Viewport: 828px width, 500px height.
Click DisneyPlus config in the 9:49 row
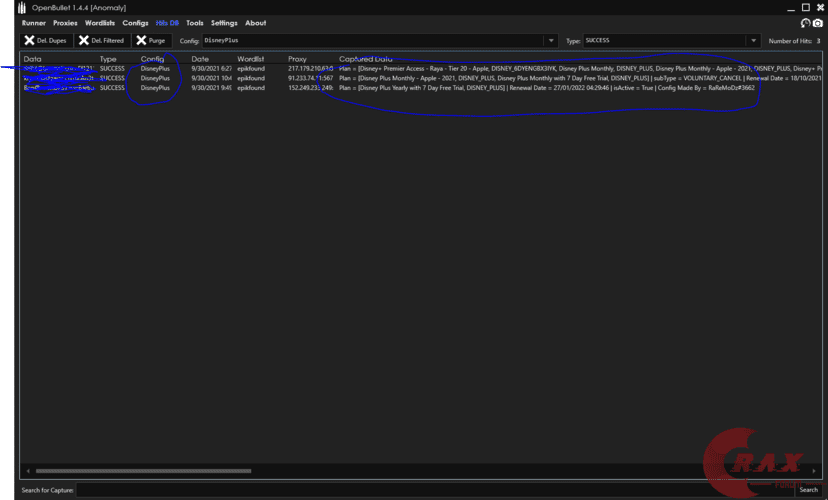[155, 88]
